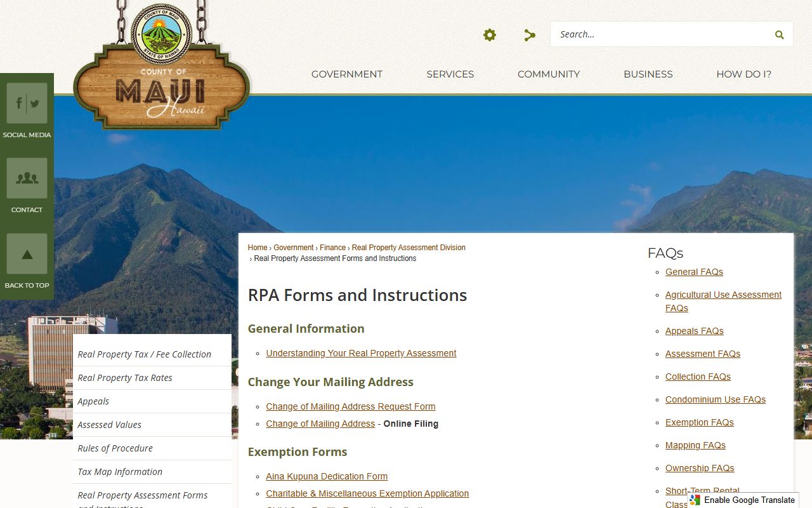812x508 pixels.
Task: Select Real Property Tax Rates sidebar item
Action: [152, 378]
